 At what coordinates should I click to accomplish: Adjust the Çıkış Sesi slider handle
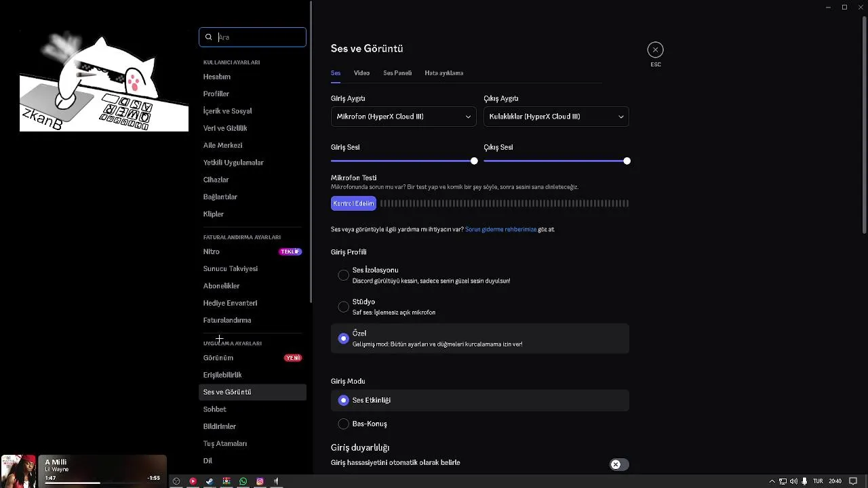coord(627,161)
